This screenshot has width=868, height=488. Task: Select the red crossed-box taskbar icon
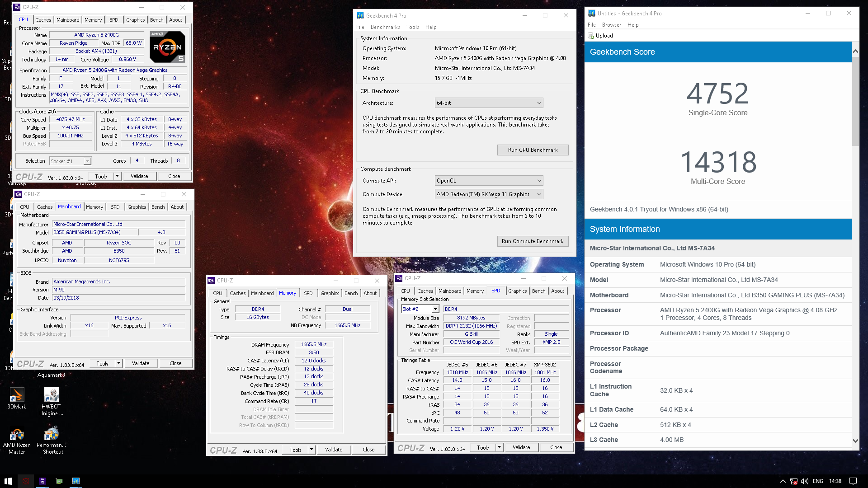pyautogui.click(x=26, y=481)
